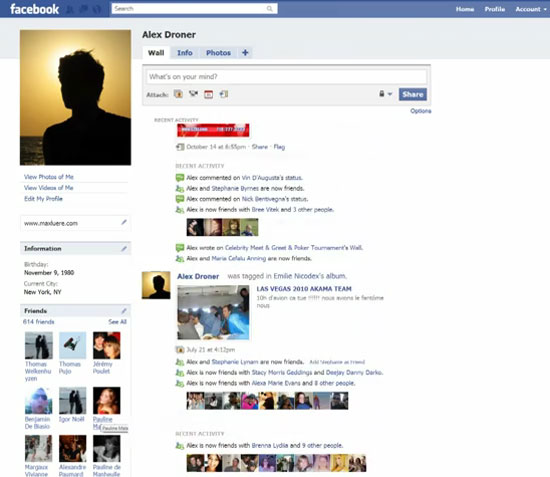Open Stephanie Lynam's profile link
The image size is (550, 477).
point(235,362)
